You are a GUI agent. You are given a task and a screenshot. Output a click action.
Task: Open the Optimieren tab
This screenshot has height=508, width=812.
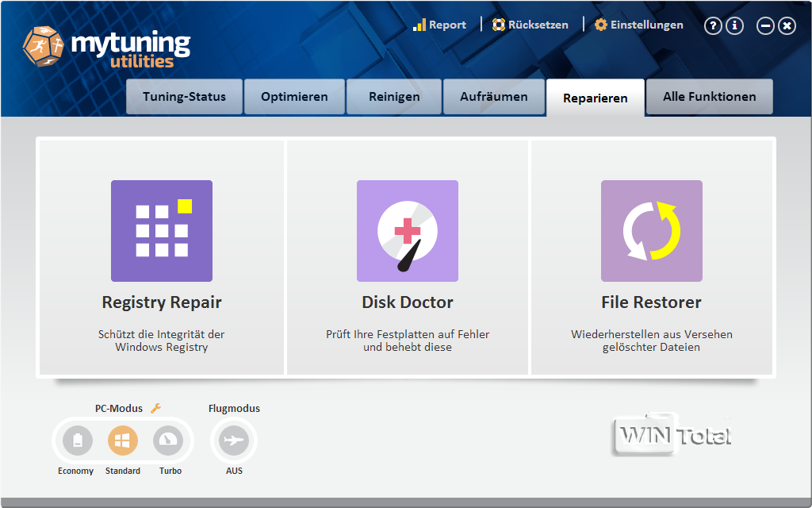294,97
